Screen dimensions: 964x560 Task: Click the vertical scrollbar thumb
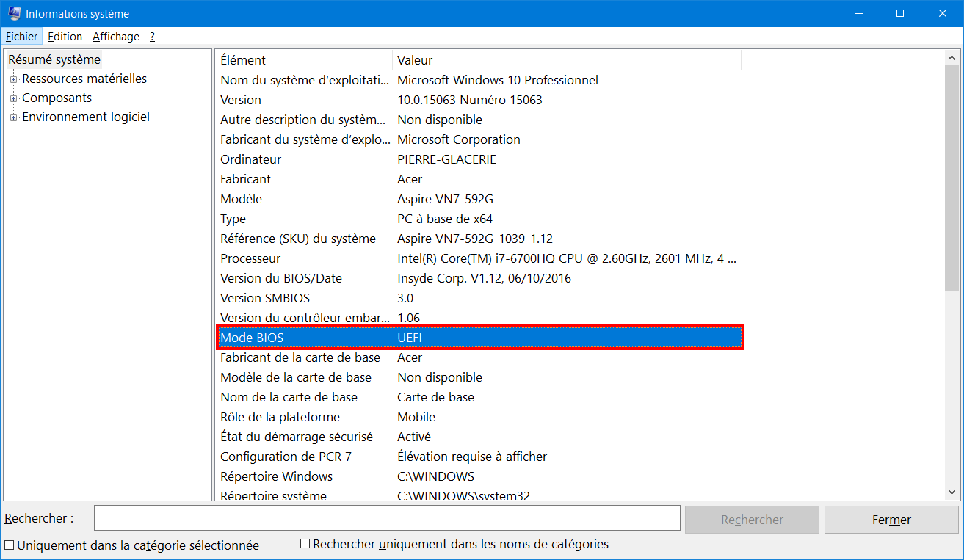(x=952, y=177)
